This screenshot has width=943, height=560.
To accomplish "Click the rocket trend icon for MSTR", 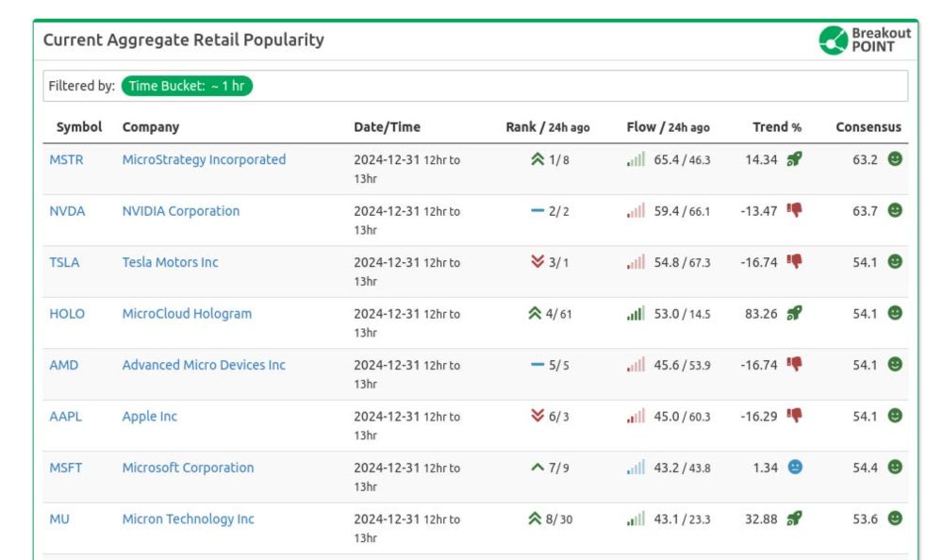I will (794, 159).
